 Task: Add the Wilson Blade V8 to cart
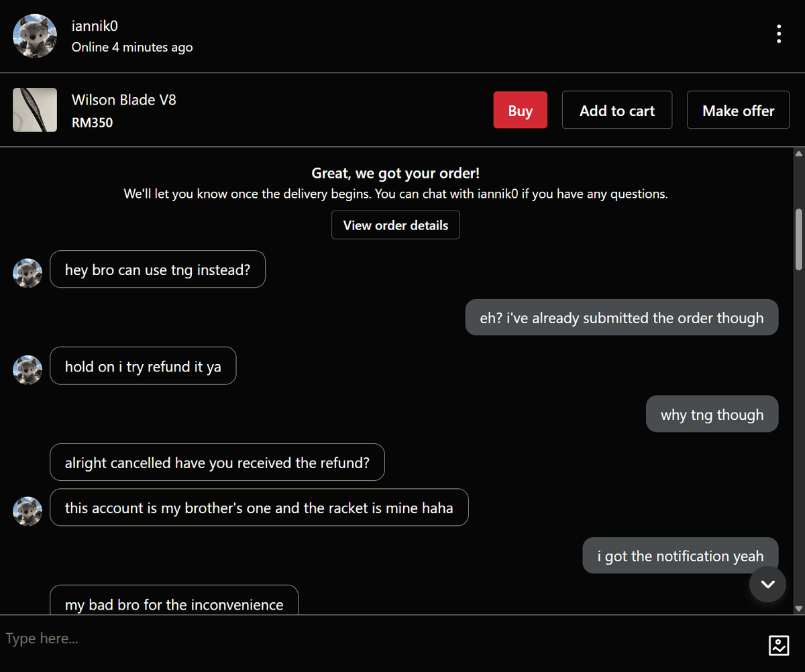pos(616,110)
